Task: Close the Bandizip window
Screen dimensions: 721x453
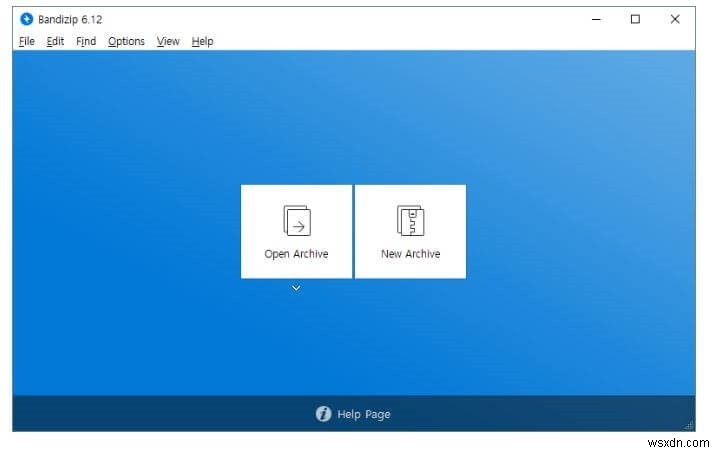Action: [x=675, y=19]
